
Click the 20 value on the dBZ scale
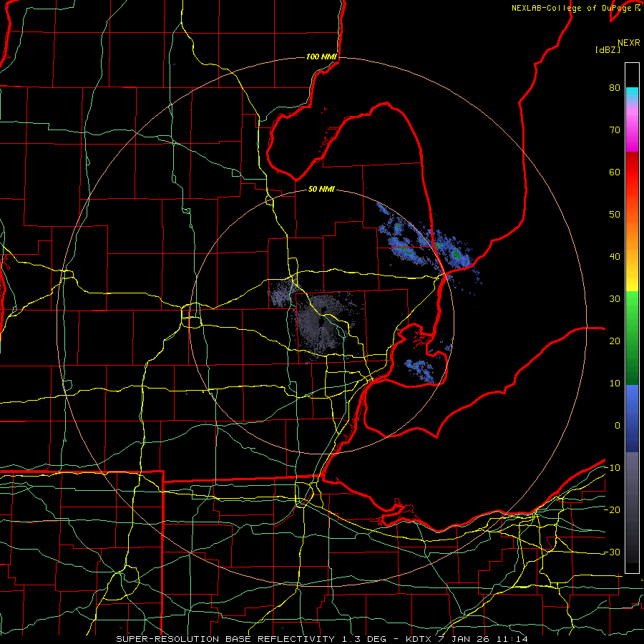(615, 341)
